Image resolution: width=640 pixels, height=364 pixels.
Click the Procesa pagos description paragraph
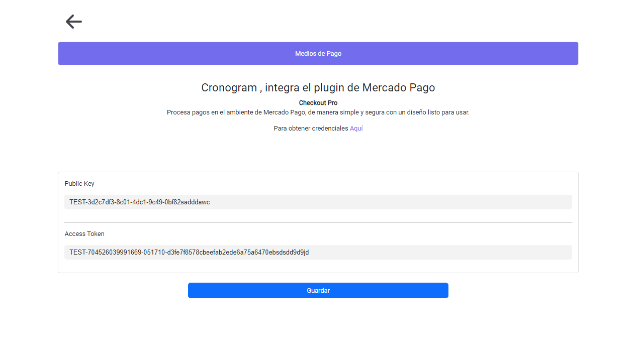tap(318, 112)
